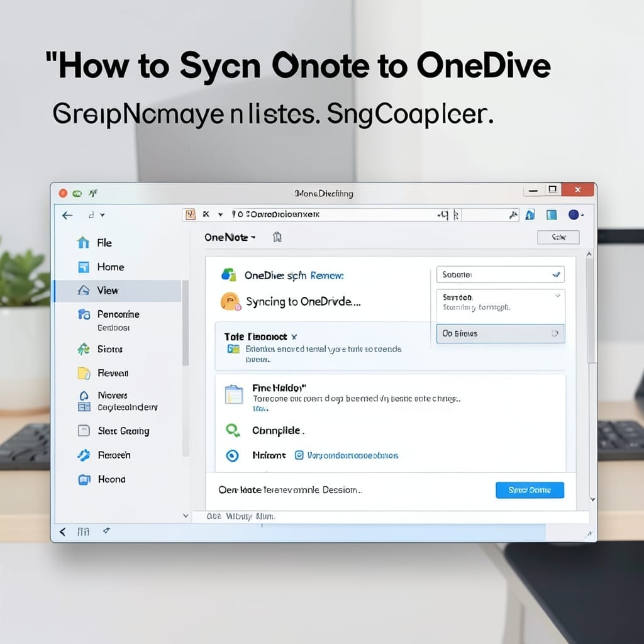
Task: Switch to the View sidebar item
Action: coord(118,291)
